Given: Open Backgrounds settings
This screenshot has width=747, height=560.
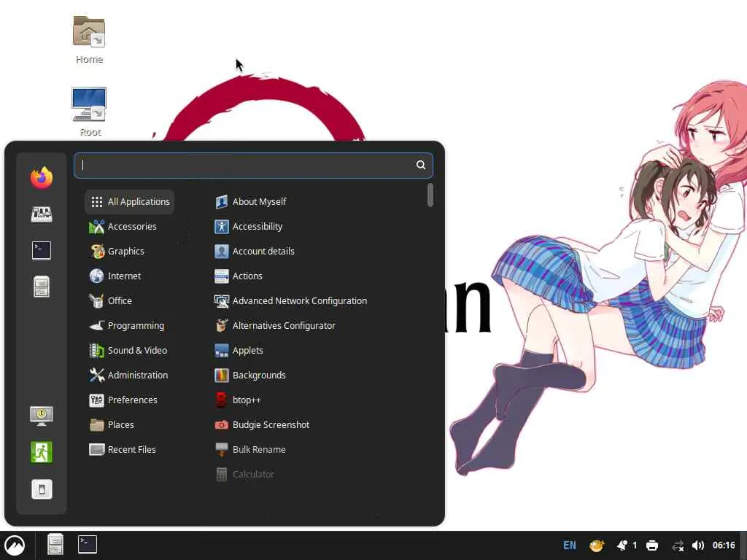Looking at the screenshot, I should tap(251, 375).
